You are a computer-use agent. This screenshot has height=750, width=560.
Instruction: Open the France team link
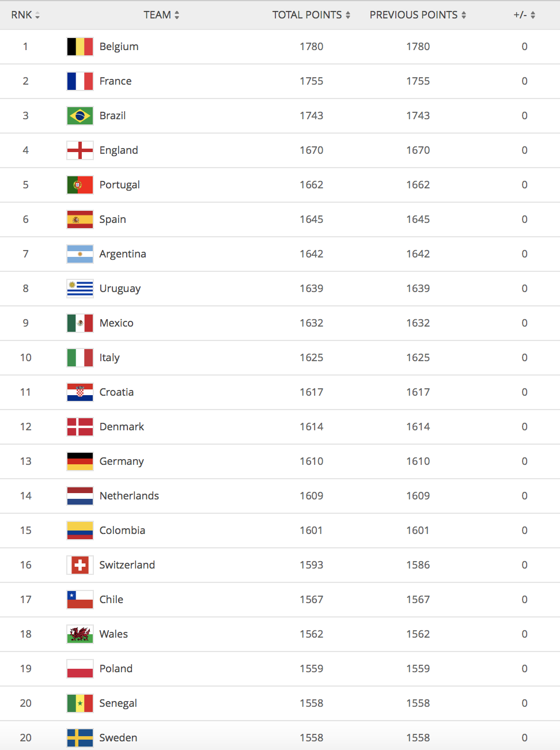click(x=115, y=81)
